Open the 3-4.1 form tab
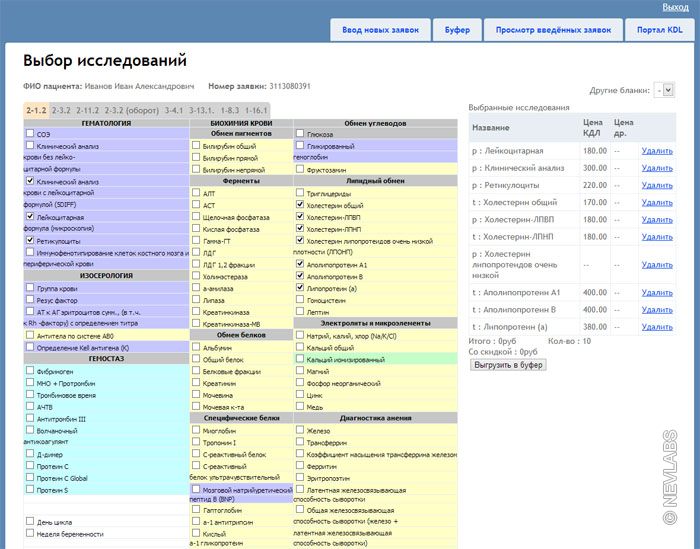Image resolution: width=700 pixels, height=549 pixels. tap(174, 110)
